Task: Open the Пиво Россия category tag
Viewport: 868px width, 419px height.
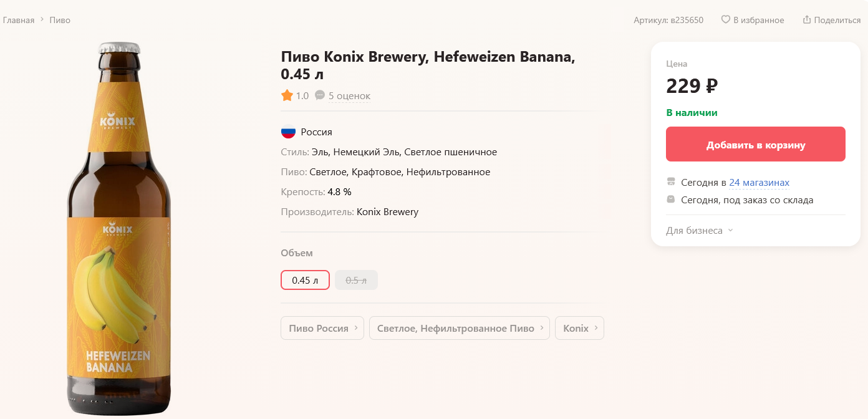Action: 322,328
